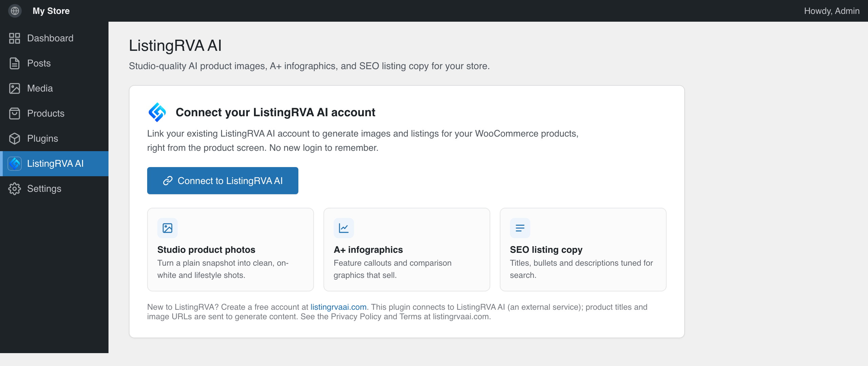
Task: Click the Posts document icon
Action: [15, 63]
